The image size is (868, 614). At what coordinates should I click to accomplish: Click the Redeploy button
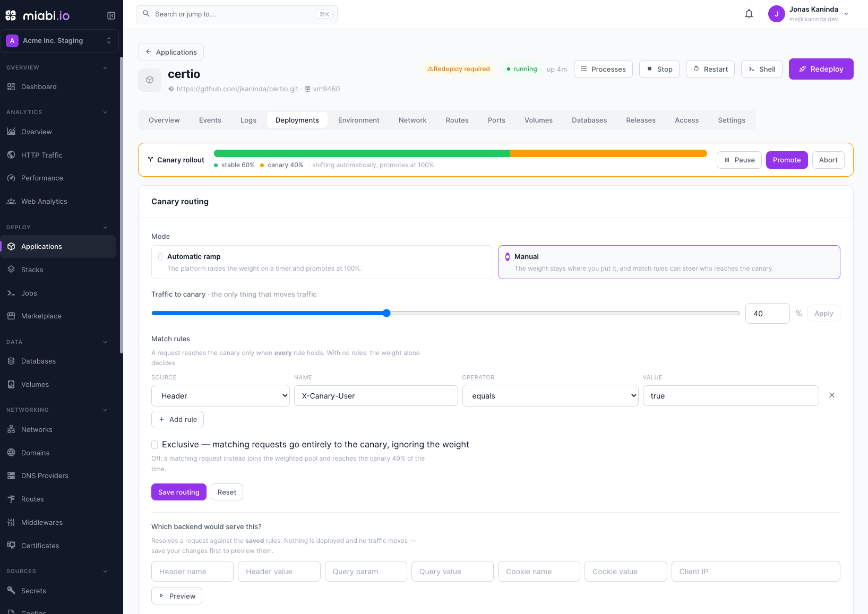click(x=821, y=69)
